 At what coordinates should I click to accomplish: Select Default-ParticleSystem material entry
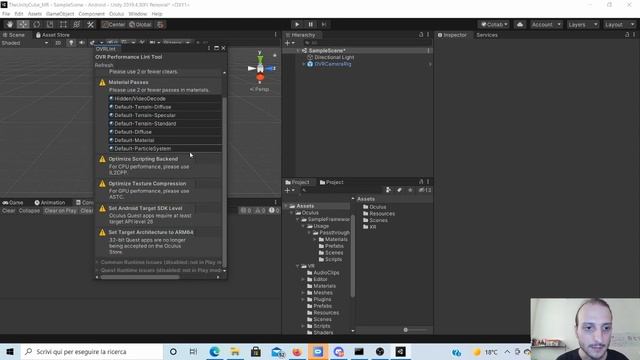coord(165,149)
